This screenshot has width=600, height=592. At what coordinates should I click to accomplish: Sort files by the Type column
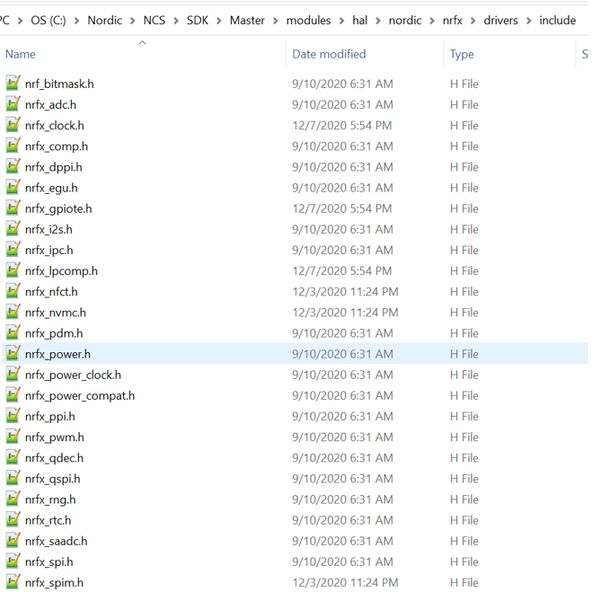[x=462, y=54]
